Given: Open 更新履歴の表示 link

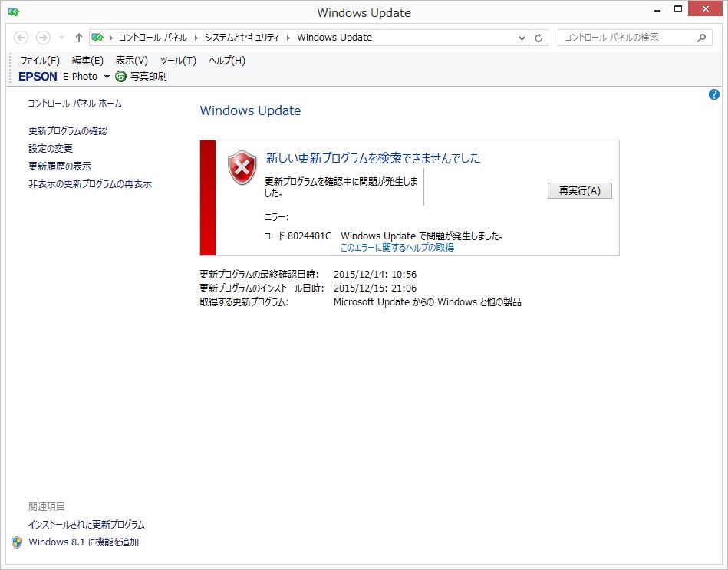Looking at the screenshot, I should (60, 166).
